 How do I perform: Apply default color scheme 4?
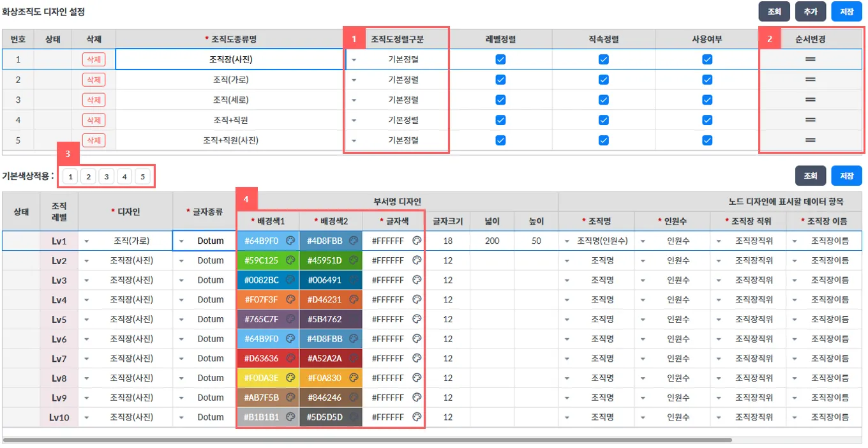(x=124, y=177)
